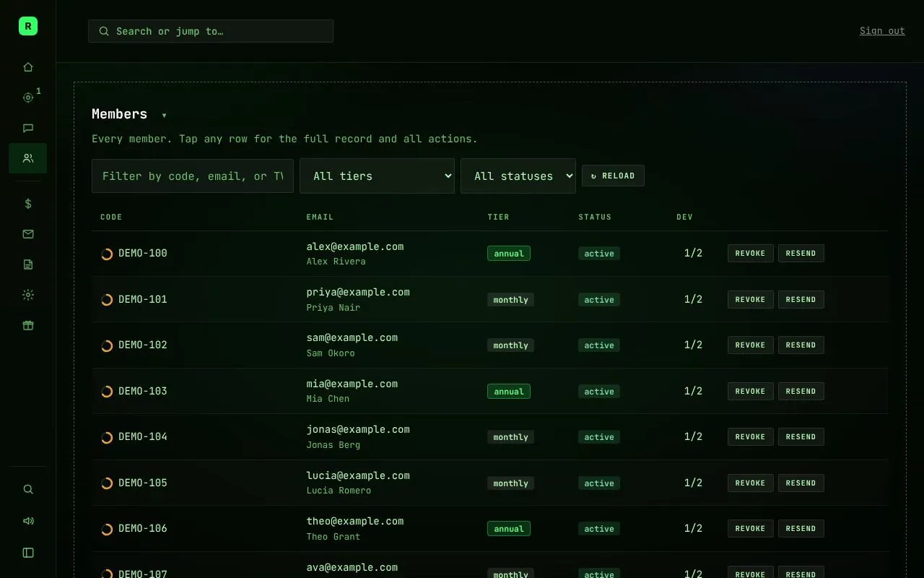Screen dimensions: 924x578
Task: Open the DEMO-103 member code
Action: [143, 391]
